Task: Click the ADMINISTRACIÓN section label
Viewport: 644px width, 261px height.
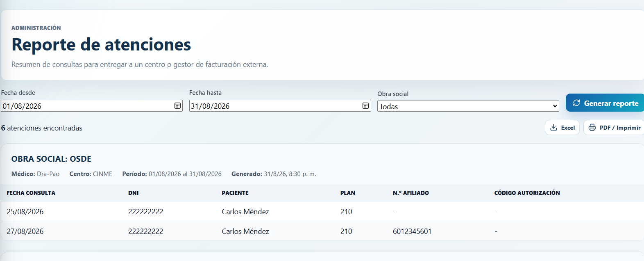Action: 36,28
